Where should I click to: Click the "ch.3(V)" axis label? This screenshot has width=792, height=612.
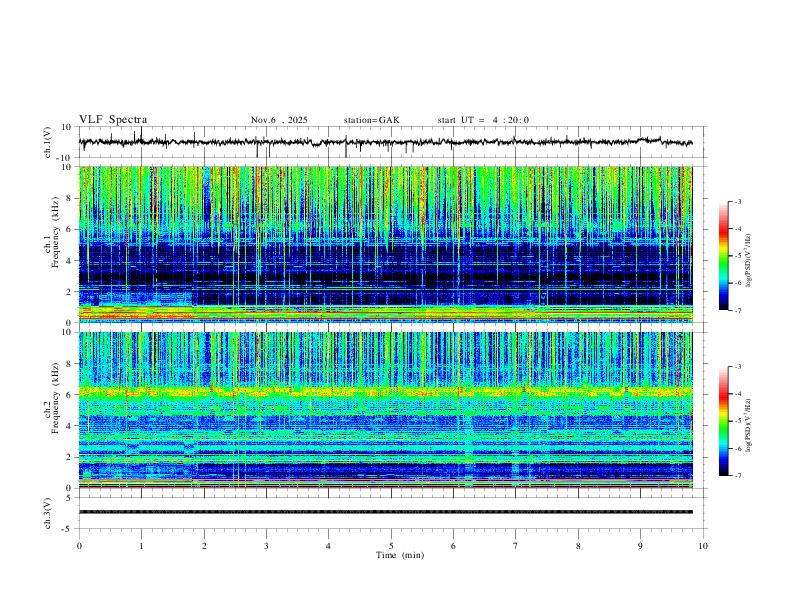click(x=48, y=513)
